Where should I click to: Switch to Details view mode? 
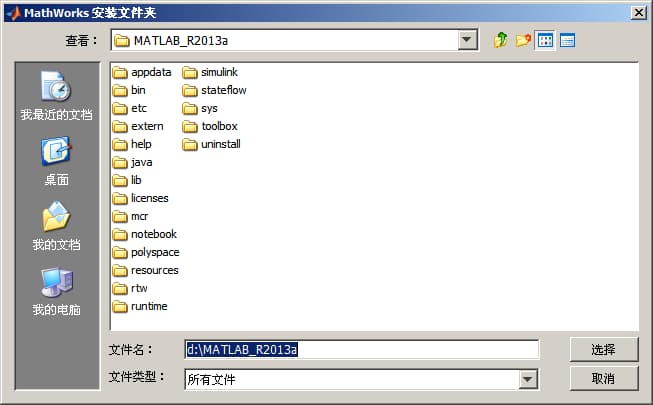(x=567, y=40)
